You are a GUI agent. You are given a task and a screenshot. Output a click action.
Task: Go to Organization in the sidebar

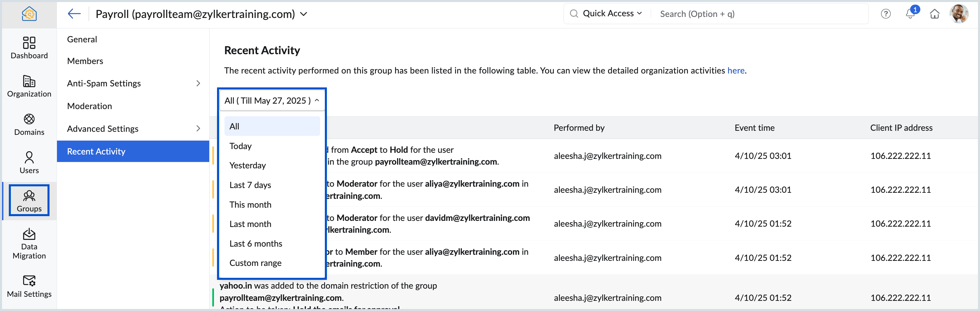pyautogui.click(x=29, y=86)
